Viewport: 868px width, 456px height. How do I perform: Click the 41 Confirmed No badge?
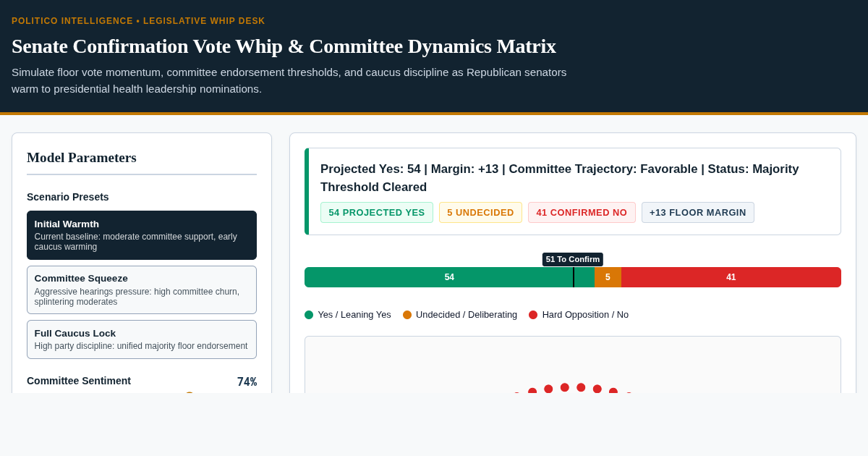[582, 212]
